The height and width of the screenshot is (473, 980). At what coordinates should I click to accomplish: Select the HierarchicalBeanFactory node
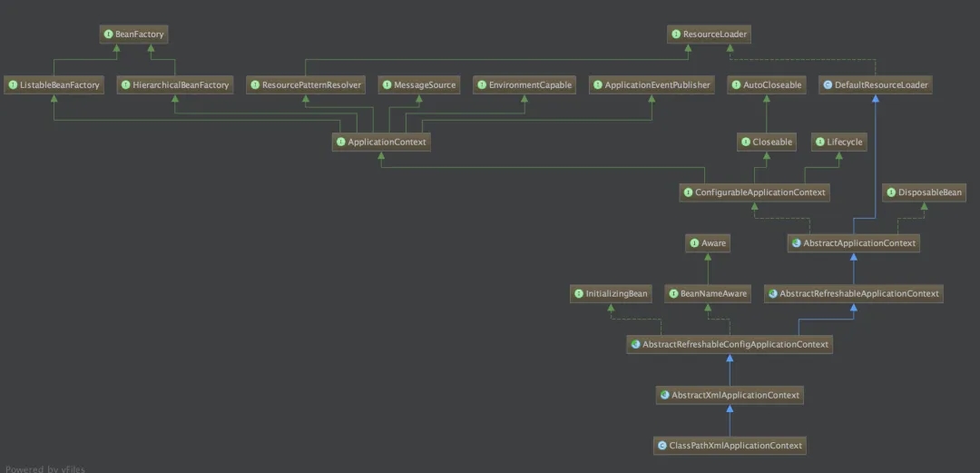[174, 85]
